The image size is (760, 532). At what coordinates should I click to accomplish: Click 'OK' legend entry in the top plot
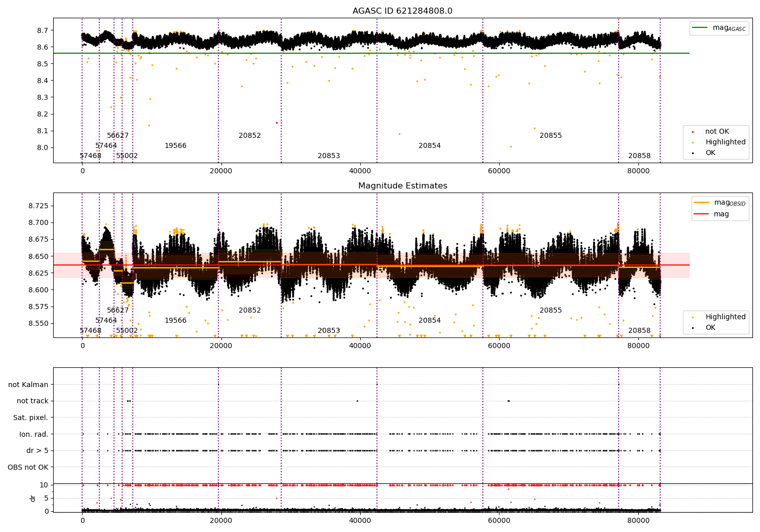(x=704, y=153)
